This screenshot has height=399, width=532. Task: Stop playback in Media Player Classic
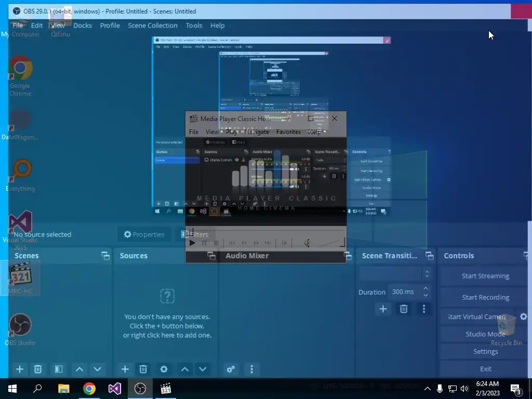point(216,243)
